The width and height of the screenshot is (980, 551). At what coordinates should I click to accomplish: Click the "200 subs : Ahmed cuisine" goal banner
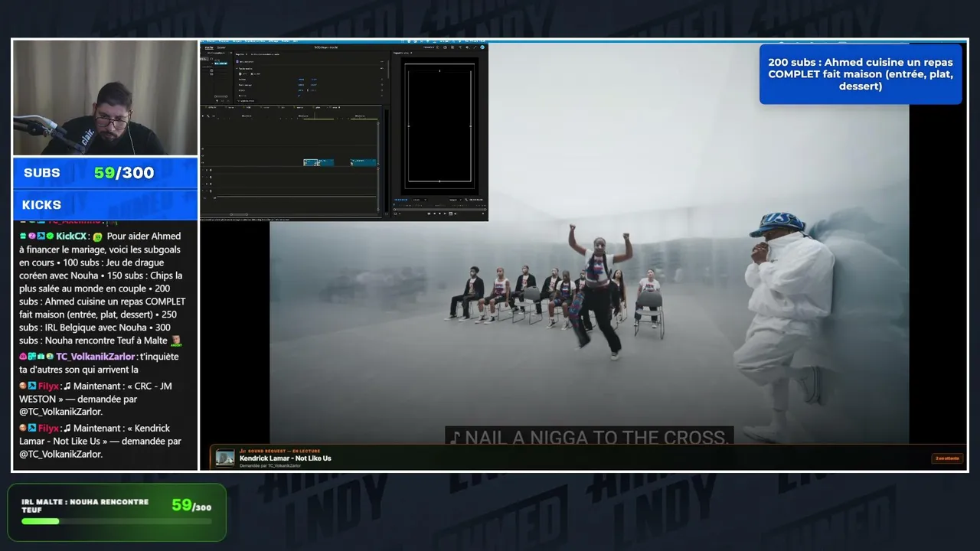click(x=861, y=74)
